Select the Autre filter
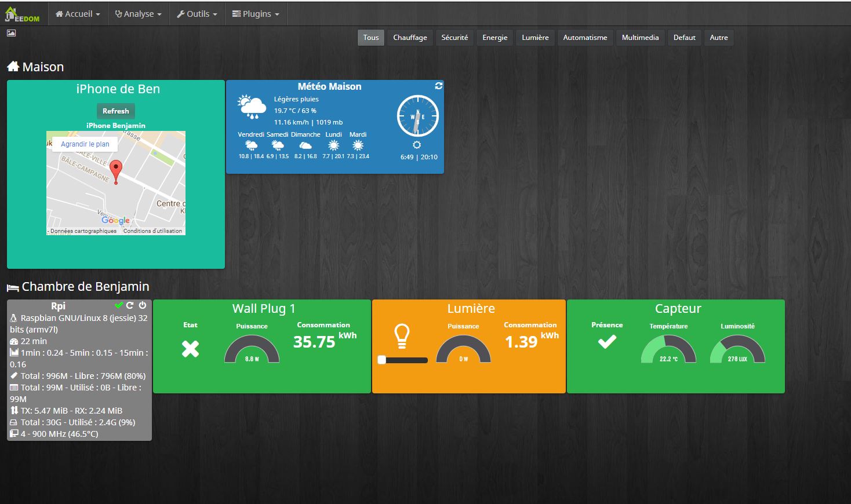Screen dimensions: 851x504 719,38
